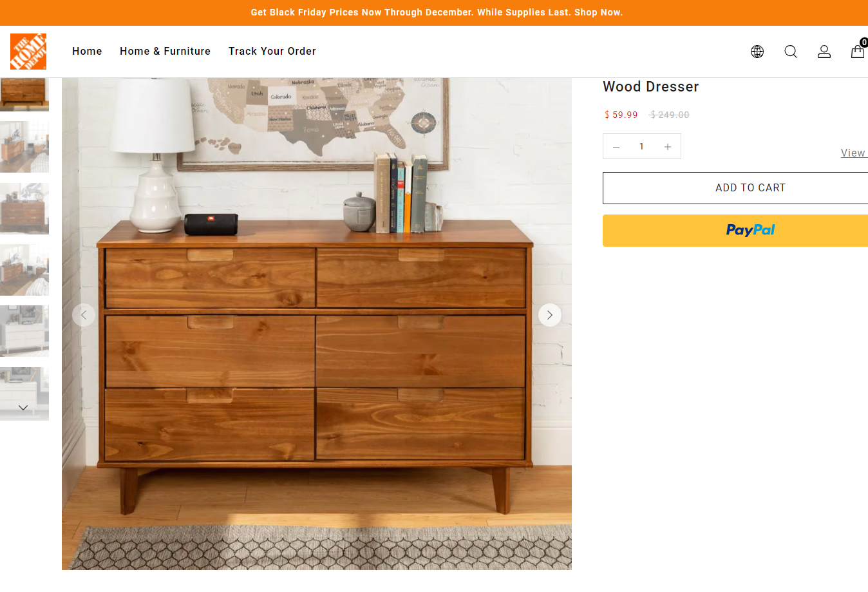This screenshot has height=592, width=868.
Task: Expand more thumbnails with down chevron
Action: tap(24, 408)
